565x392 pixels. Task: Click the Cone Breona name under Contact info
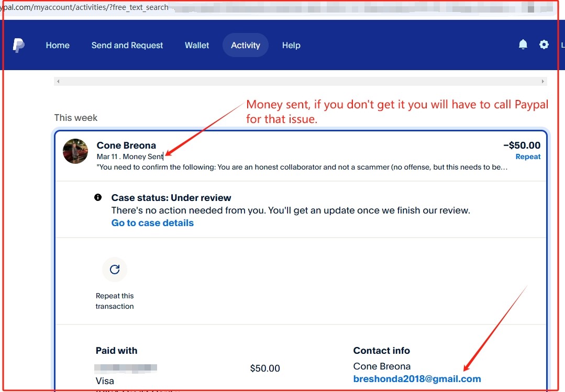pyautogui.click(x=382, y=366)
